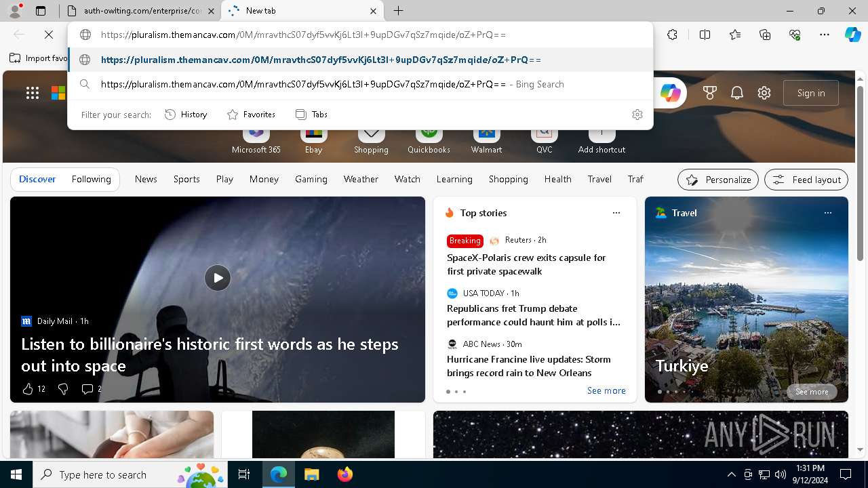Click the Personalize button
Screen dimensions: 868x488
pos(718,180)
